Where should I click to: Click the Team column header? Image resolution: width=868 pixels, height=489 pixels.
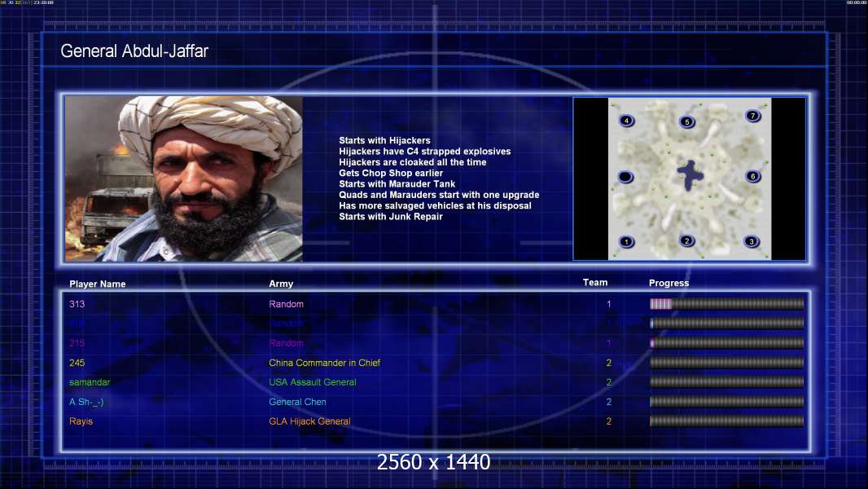pyautogui.click(x=595, y=283)
